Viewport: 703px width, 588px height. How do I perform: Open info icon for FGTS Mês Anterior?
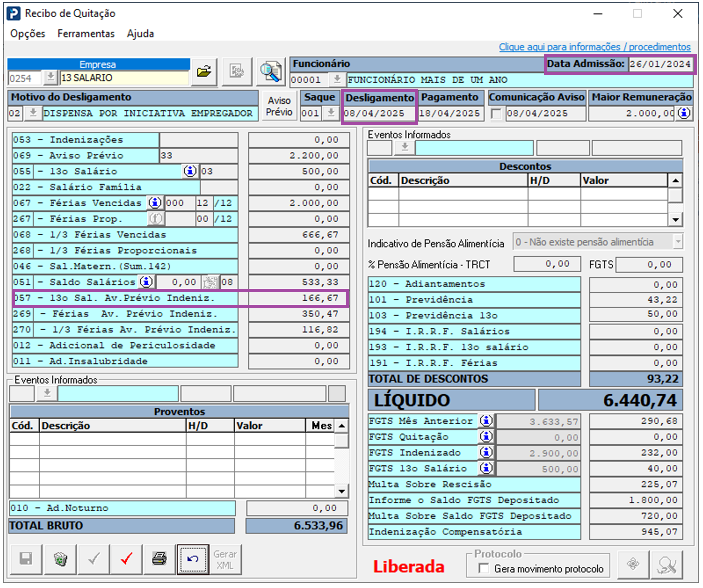click(486, 421)
